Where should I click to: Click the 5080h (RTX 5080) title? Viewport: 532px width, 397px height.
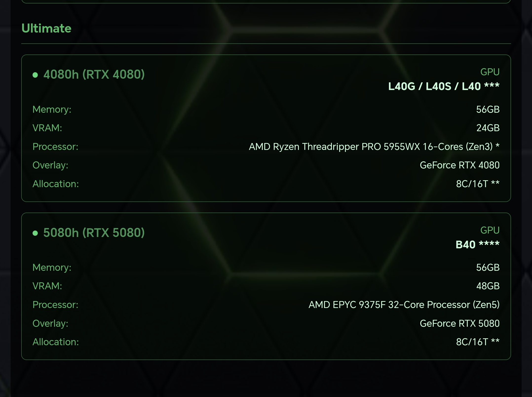[94, 233]
